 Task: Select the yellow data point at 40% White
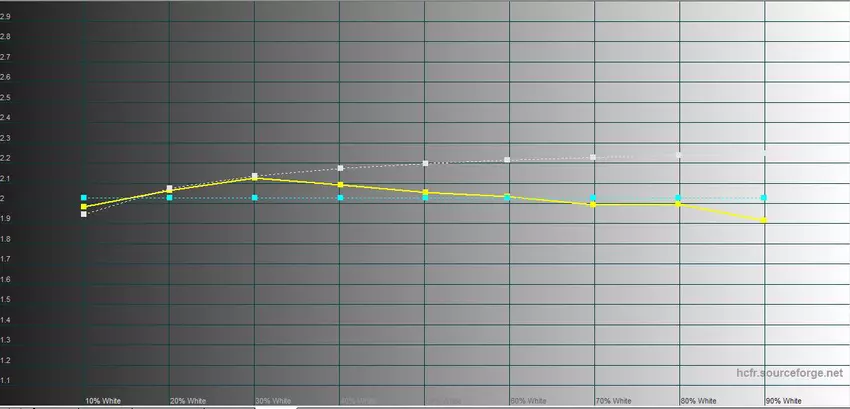point(340,185)
